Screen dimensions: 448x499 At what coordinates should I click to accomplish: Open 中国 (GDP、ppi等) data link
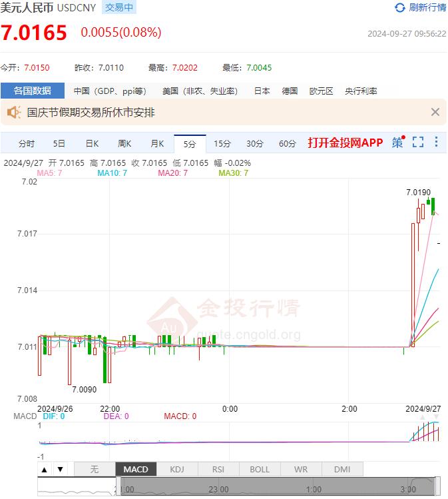point(110,91)
